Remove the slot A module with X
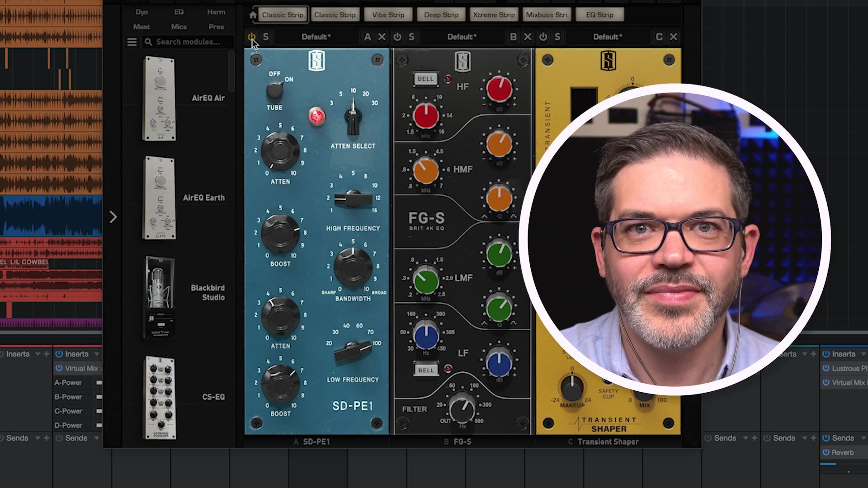This screenshot has height=488, width=868. click(382, 37)
